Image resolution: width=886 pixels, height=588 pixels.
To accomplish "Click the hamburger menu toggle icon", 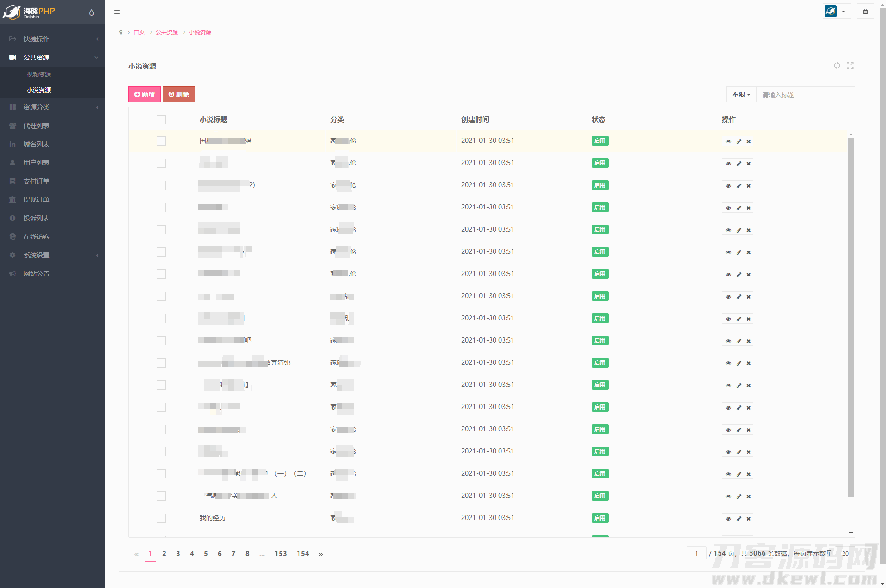I will 117,12.
